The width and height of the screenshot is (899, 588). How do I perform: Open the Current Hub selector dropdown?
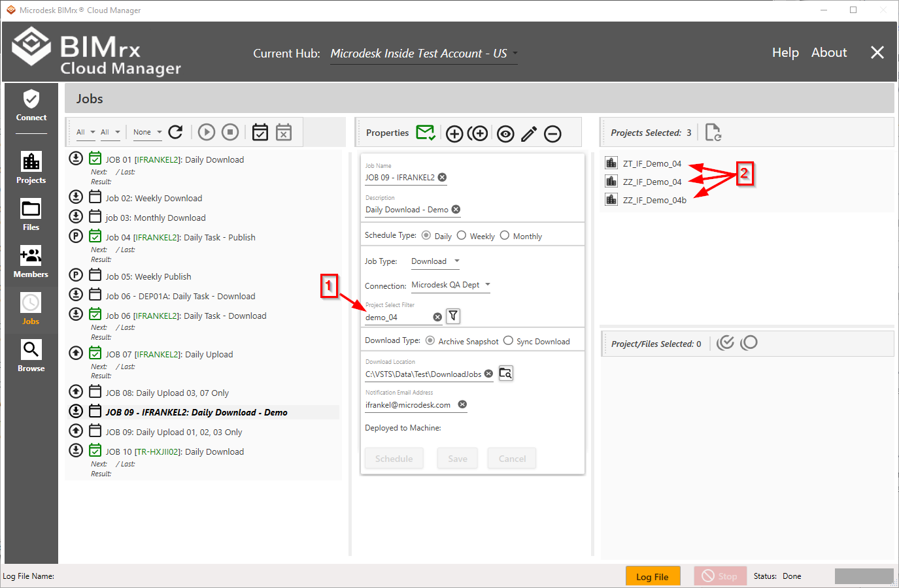pos(424,54)
